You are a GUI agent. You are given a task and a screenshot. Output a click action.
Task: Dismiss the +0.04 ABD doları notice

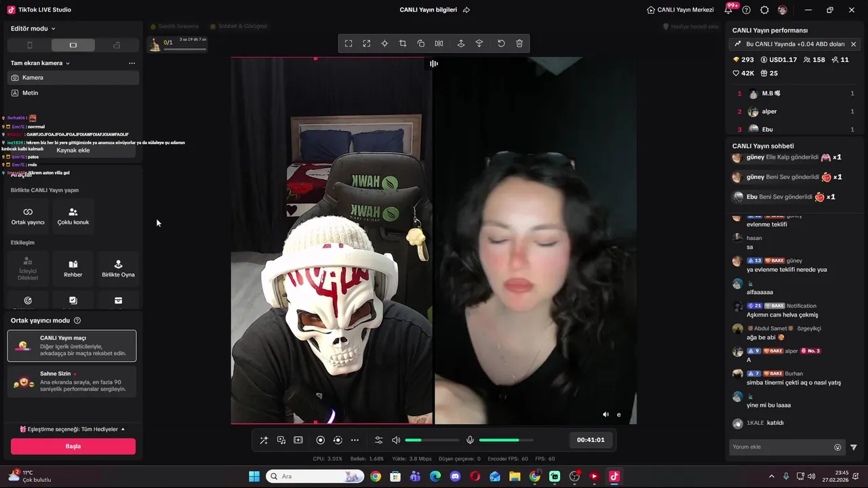853,44
